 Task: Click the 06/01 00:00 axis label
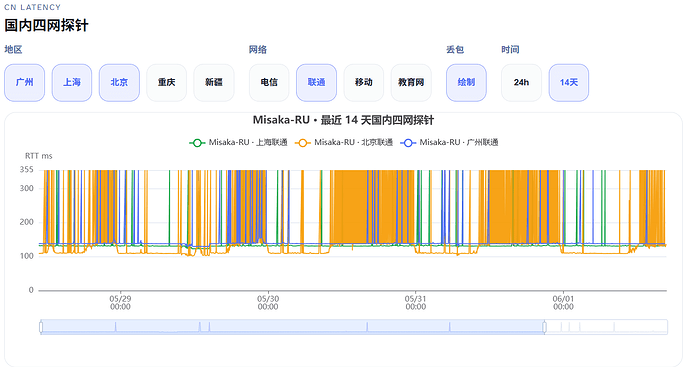click(563, 303)
